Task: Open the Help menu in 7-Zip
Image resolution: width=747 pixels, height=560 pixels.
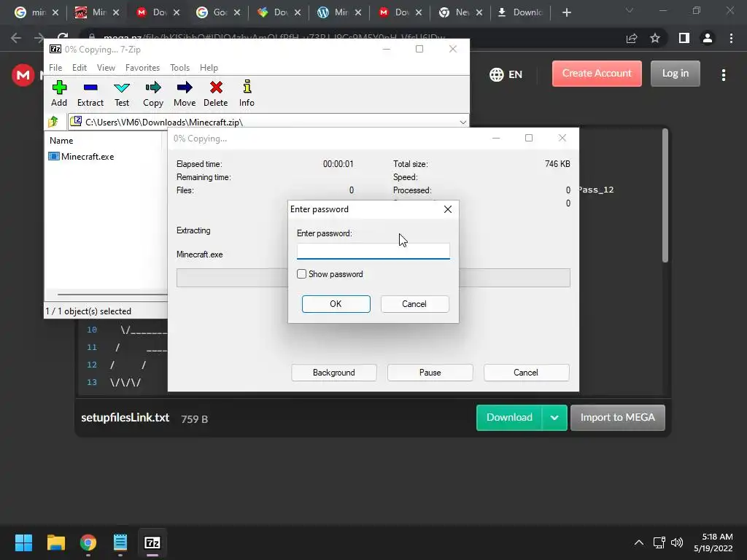Action: 209,68
